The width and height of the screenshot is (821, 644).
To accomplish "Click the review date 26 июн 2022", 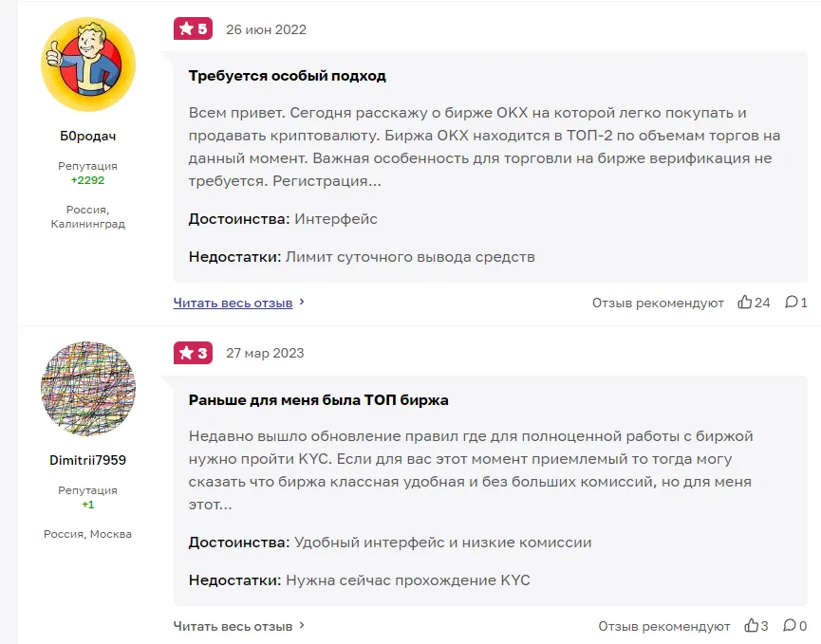I will point(265,29).
